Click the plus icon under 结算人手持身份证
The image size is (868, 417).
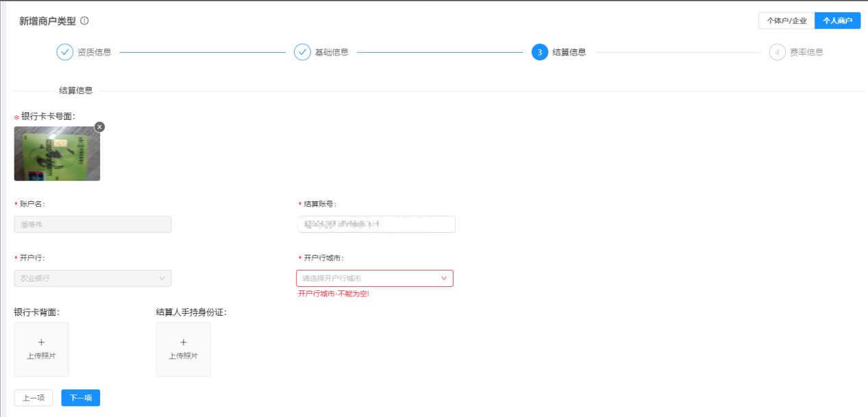point(183,343)
